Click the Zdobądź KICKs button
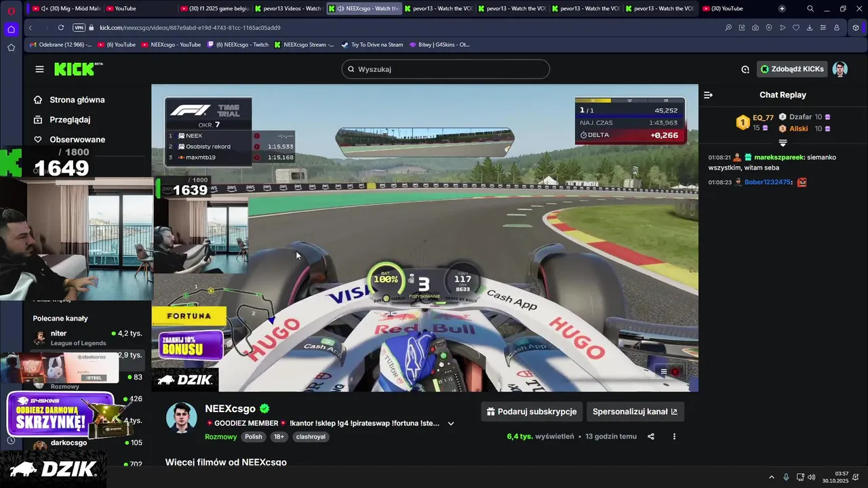868x488 pixels. [x=791, y=69]
